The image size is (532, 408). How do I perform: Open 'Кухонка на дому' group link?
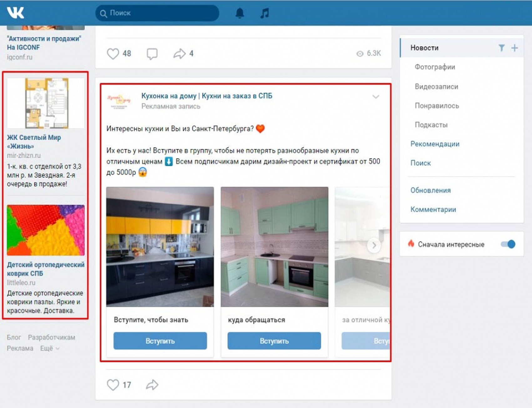point(206,96)
